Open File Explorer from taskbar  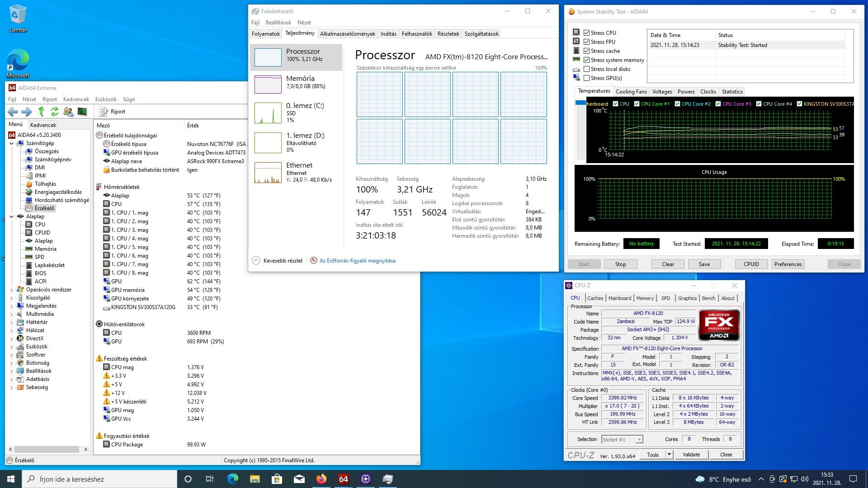[255, 479]
